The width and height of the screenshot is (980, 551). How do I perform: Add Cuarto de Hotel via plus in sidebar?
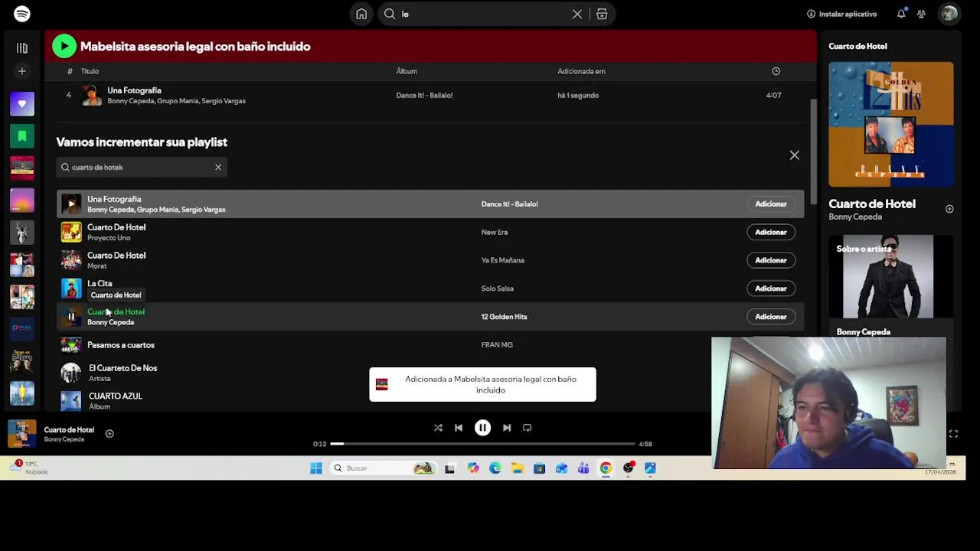[x=949, y=209]
